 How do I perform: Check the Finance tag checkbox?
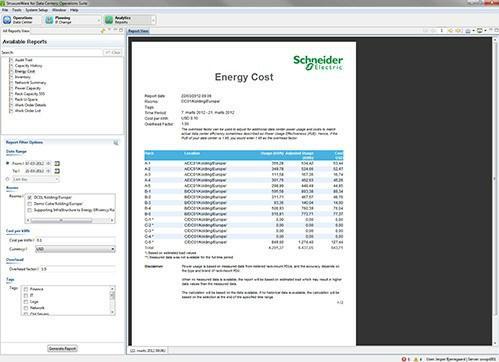(26, 289)
